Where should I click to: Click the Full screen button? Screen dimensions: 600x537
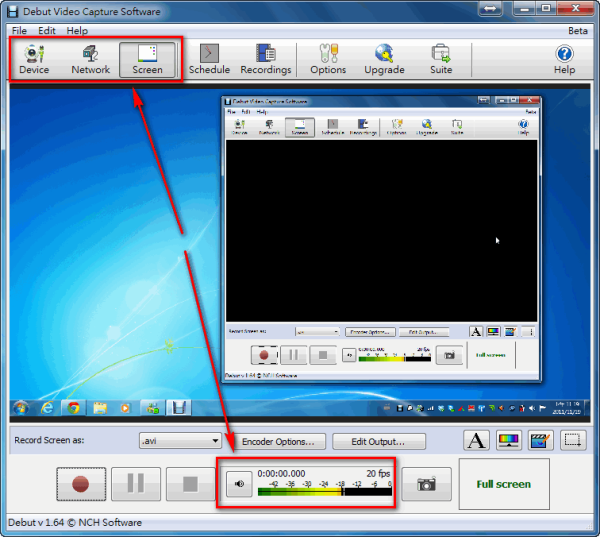pyautogui.click(x=504, y=484)
